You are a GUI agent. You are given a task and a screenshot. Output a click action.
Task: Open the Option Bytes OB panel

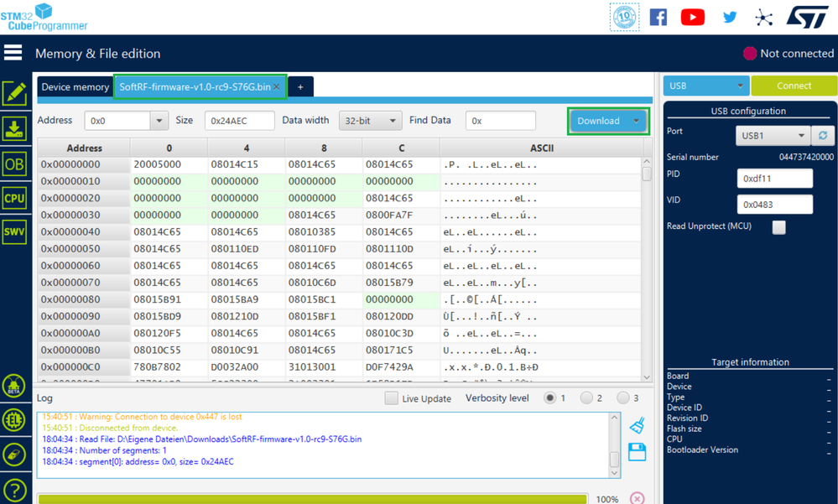point(14,164)
